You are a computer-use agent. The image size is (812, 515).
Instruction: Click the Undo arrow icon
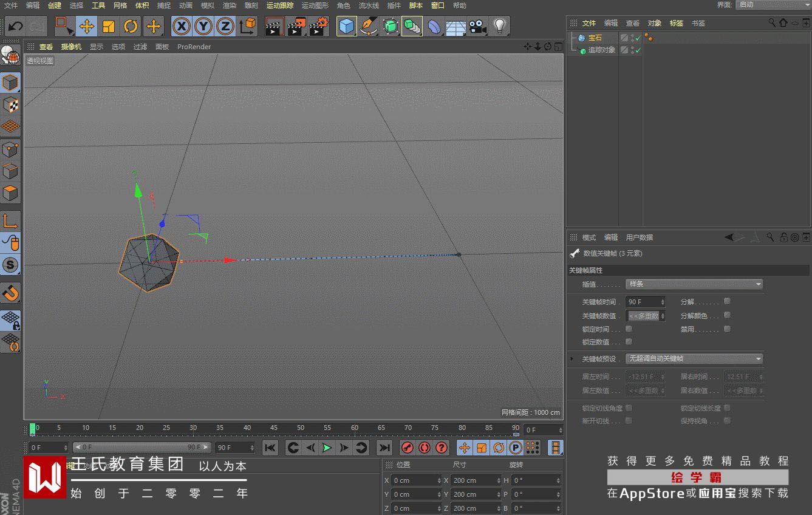(x=15, y=26)
